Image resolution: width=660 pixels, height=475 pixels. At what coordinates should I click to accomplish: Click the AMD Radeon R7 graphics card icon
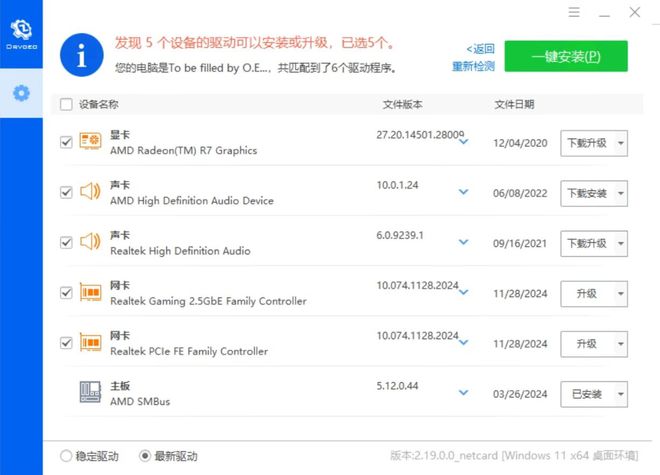pos(90,142)
